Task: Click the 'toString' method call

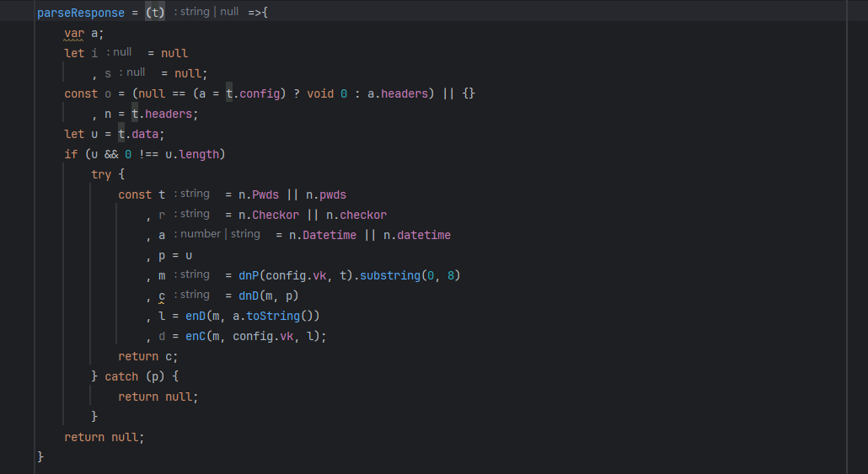Action: click(273, 316)
